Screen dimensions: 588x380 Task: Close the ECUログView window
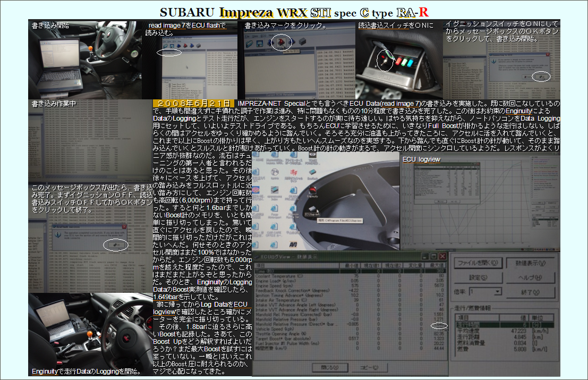(442, 256)
